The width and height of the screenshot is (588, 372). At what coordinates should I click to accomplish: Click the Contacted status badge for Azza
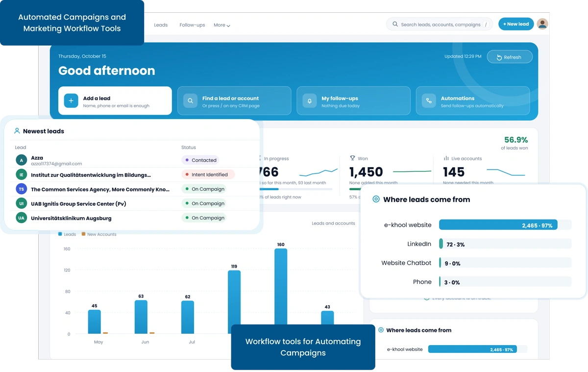pos(200,160)
